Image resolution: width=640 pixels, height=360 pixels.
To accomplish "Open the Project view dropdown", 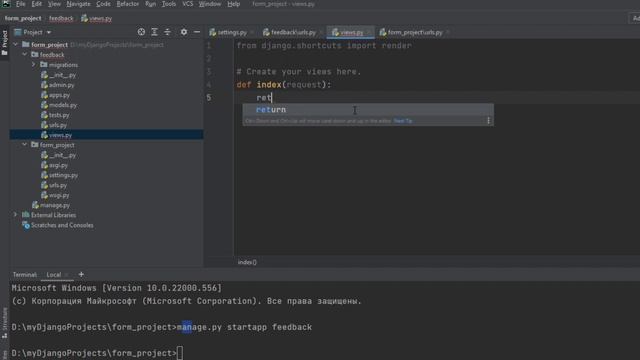I will 33,32.
